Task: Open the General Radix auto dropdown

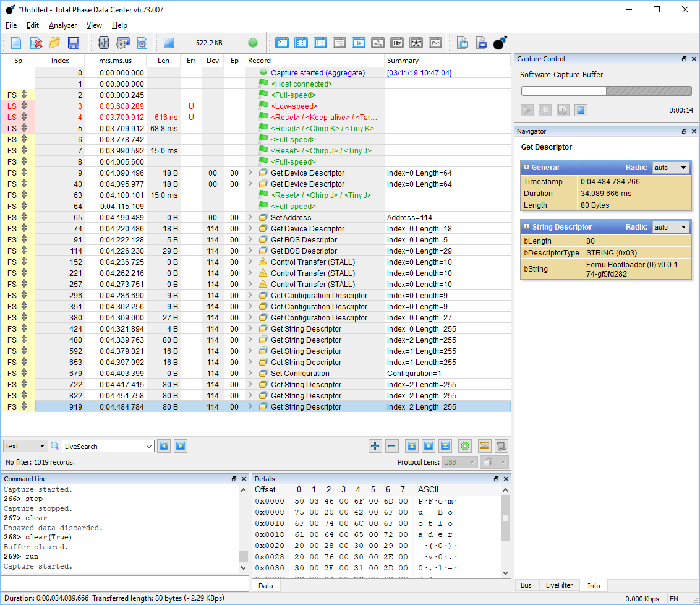Action: point(671,168)
